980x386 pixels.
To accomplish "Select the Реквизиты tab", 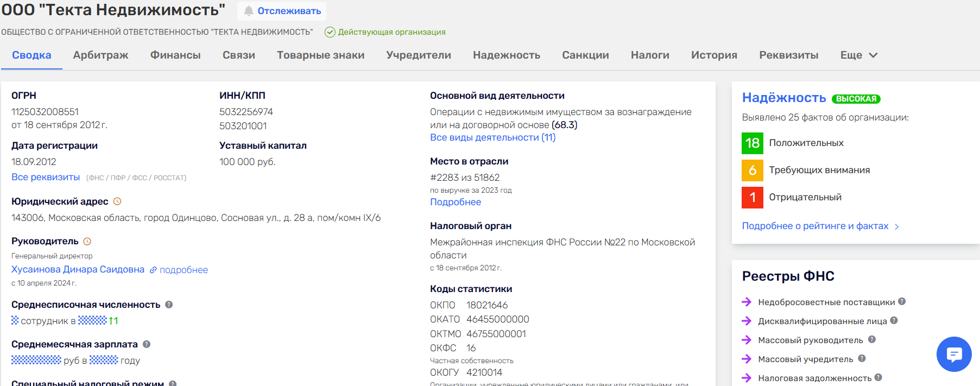I will coord(789,55).
